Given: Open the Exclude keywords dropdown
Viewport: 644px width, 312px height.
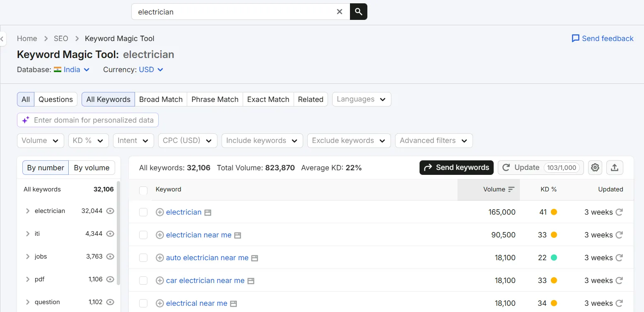Looking at the screenshot, I should coord(349,140).
